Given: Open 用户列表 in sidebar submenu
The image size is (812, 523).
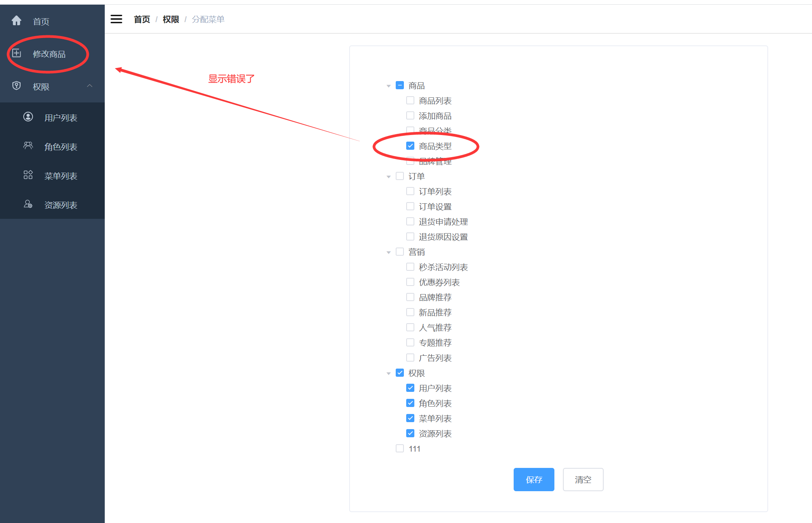Looking at the screenshot, I should tap(52, 117).
